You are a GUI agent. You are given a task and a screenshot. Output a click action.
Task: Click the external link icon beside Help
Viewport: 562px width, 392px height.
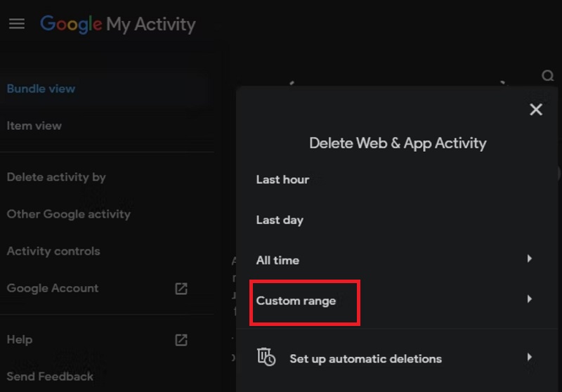click(181, 339)
